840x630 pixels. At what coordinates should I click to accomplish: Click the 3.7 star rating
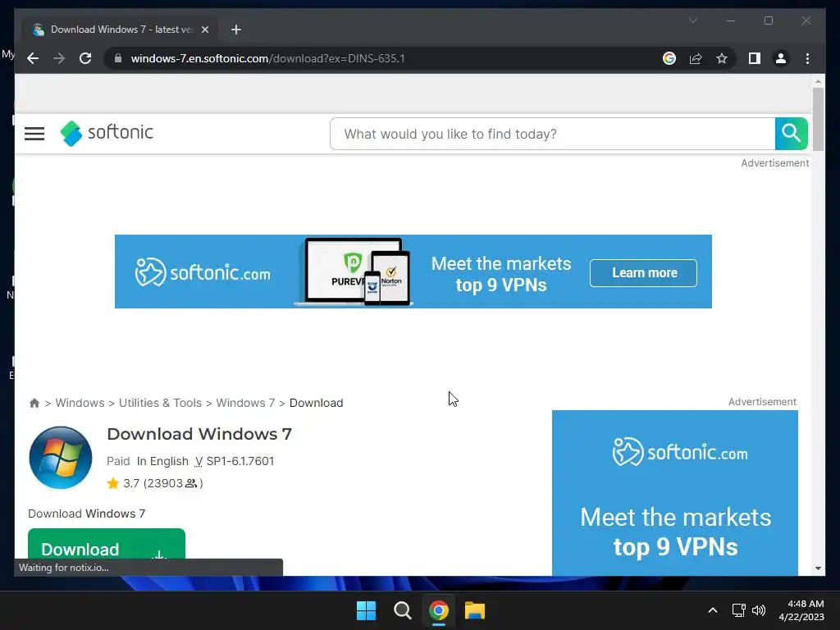click(125, 483)
